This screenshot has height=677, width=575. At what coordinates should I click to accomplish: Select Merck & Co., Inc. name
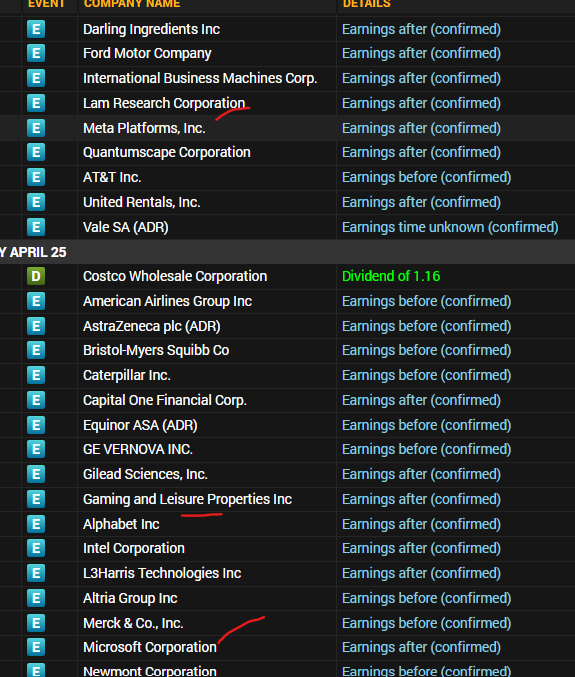pyautogui.click(x=133, y=623)
